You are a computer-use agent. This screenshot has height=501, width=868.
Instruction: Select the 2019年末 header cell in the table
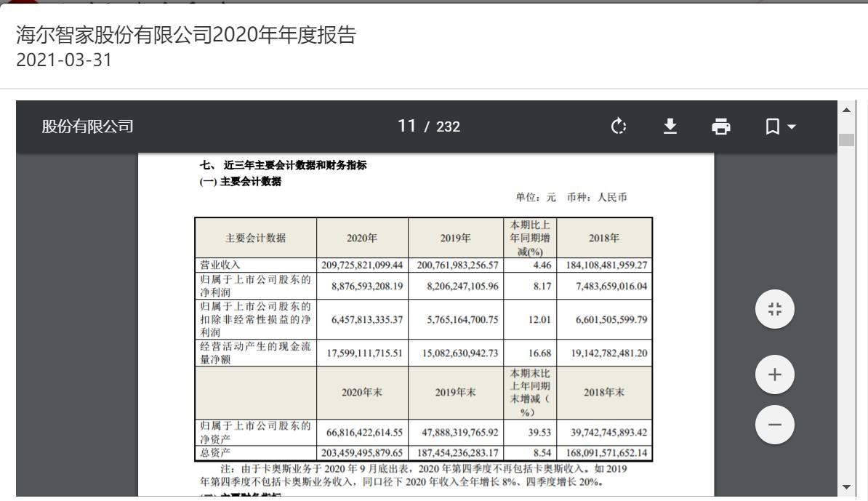click(454, 393)
